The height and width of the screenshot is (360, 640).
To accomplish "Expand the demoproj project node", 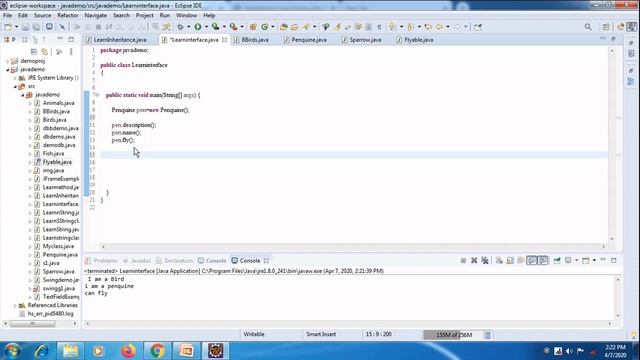I will click(7, 61).
